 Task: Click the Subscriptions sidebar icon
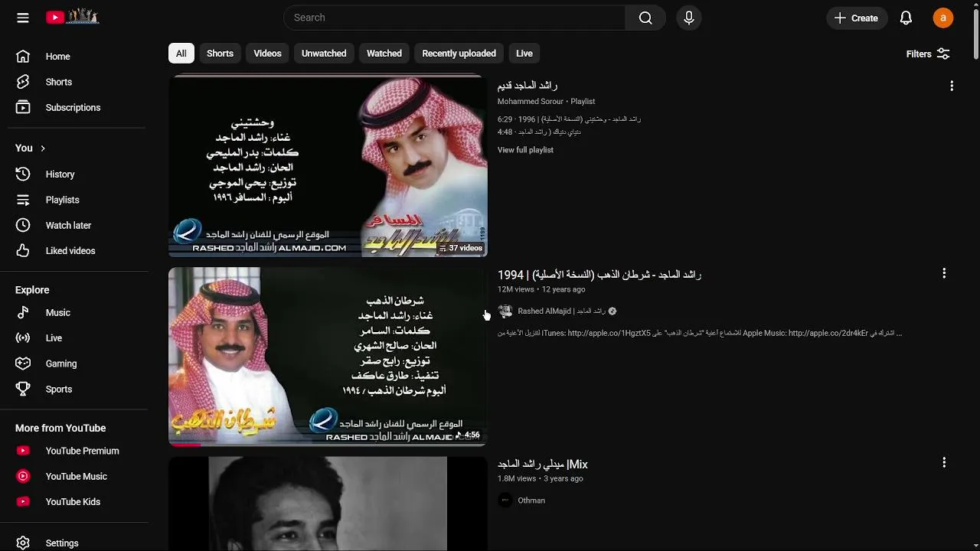(x=23, y=107)
